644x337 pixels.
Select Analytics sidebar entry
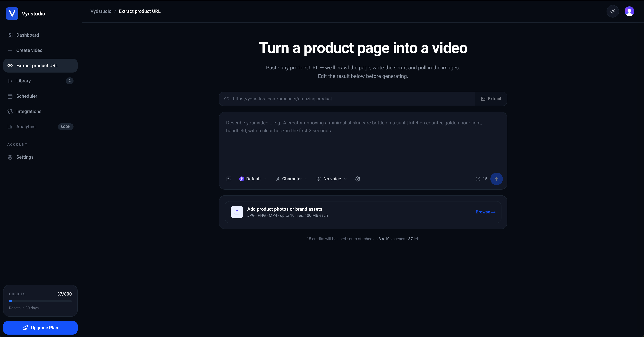pyautogui.click(x=40, y=127)
